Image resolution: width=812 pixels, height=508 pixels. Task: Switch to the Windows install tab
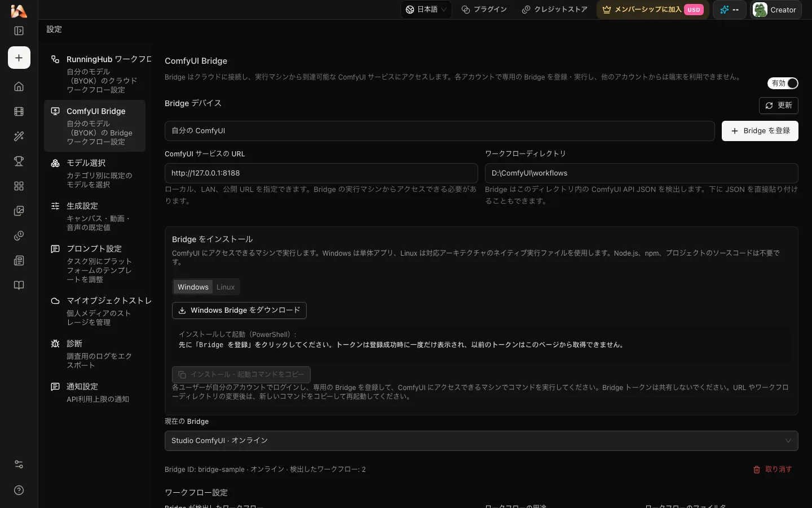click(193, 287)
